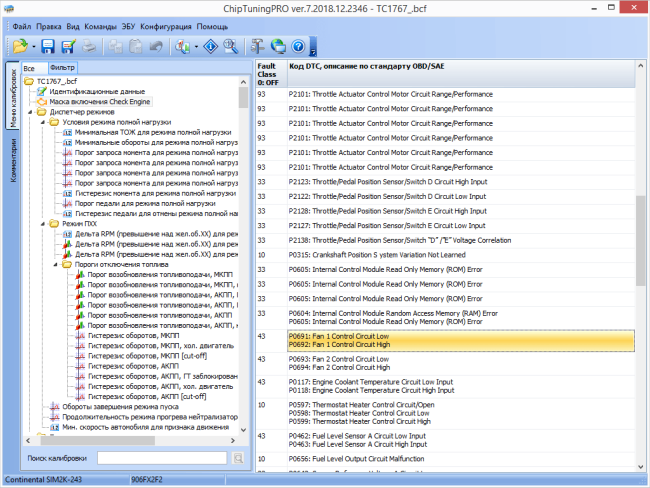The height and width of the screenshot is (488, 650).
Task: Click icon beside Гистерезис оборотов, АКПП [cut-off]
Action: tap(80, 396)
